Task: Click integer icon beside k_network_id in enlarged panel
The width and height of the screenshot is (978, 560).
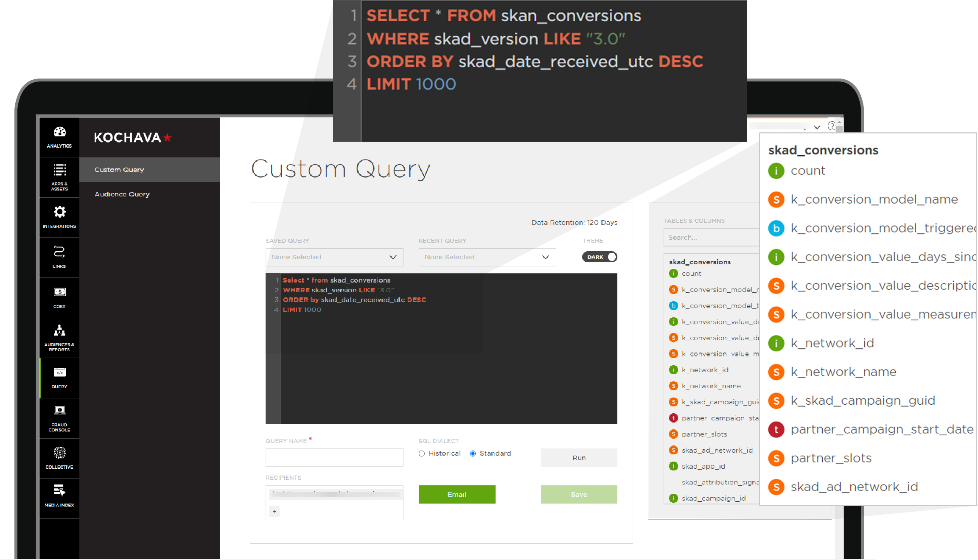Action: point(776,343)
